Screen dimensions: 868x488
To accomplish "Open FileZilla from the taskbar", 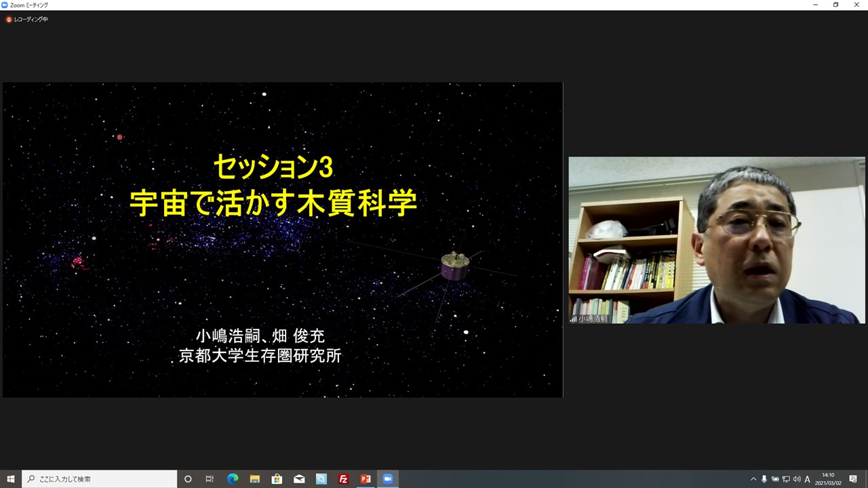I will point(343,479).
